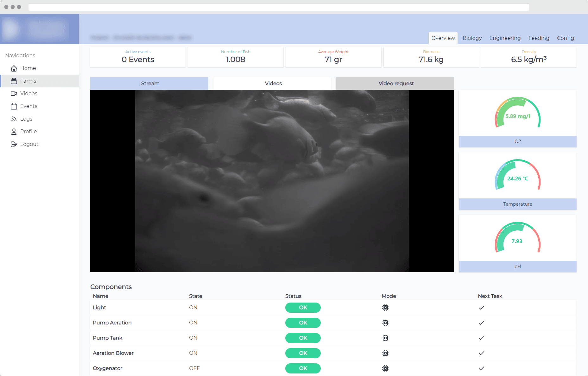Screen dimensions: 588x376
Task: Click the OK status for Light
Action: pyautogui.click(x=303, y=307)
